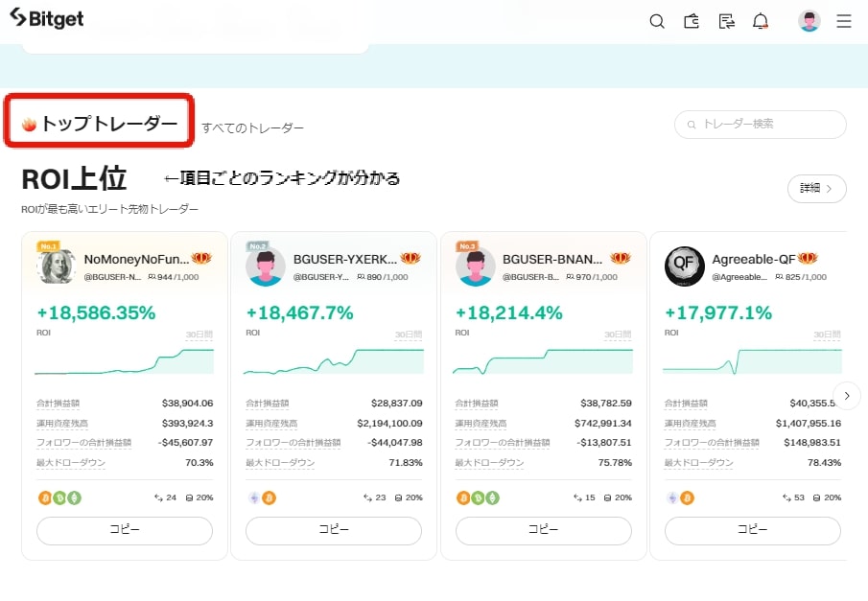Click coin icons on BGUSER-BNAN card
The width and height of the screenshot is (868, 601).
[479, 497]
